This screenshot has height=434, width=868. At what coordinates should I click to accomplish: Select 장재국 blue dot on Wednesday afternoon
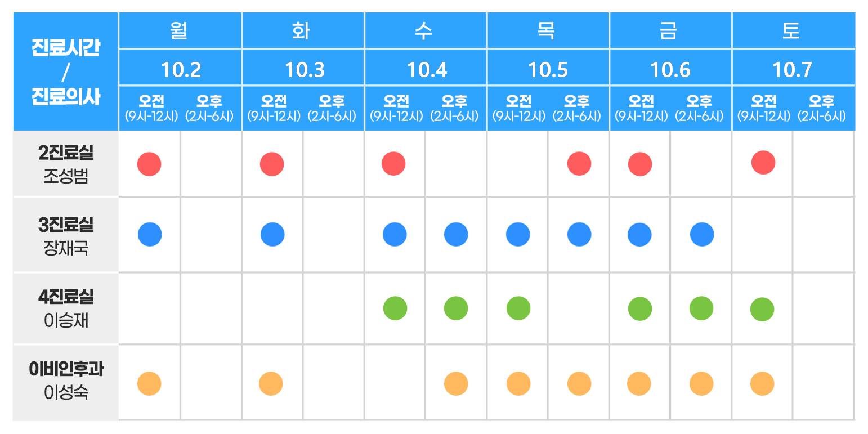(x=456, y=235)
